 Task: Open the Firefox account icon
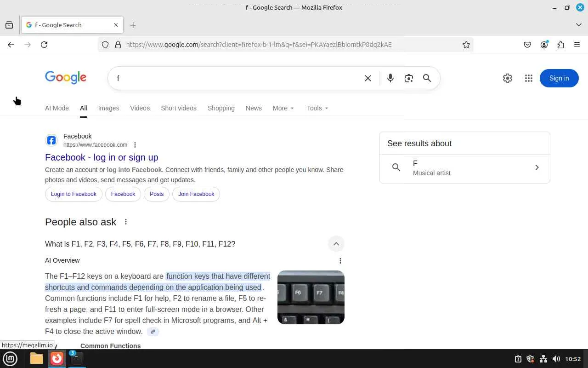544,45
